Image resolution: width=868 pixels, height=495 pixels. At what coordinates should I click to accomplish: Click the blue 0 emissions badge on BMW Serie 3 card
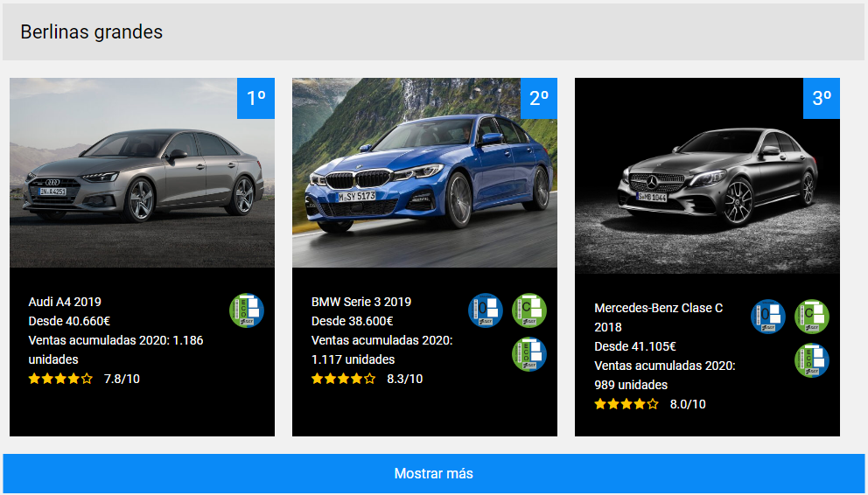(486, 310)
